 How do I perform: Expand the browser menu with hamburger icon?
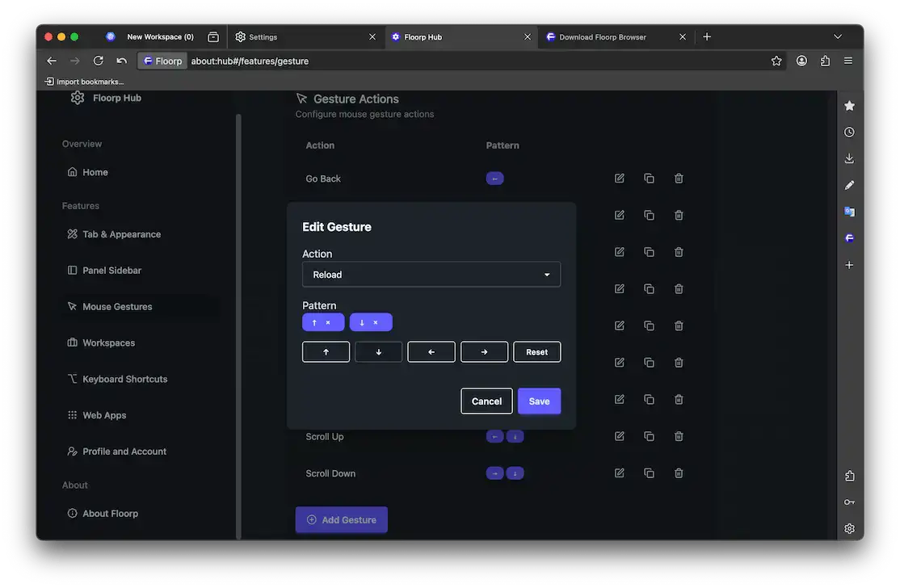[x=847, y=61]
